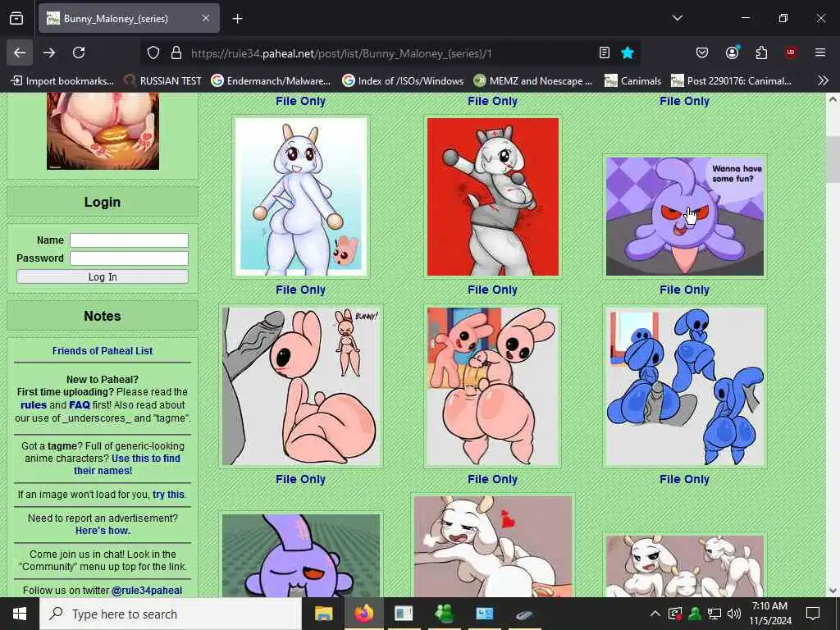The image size is (840, 630).
Task: Open Post 2290176 bookmark
Action: 731,81
